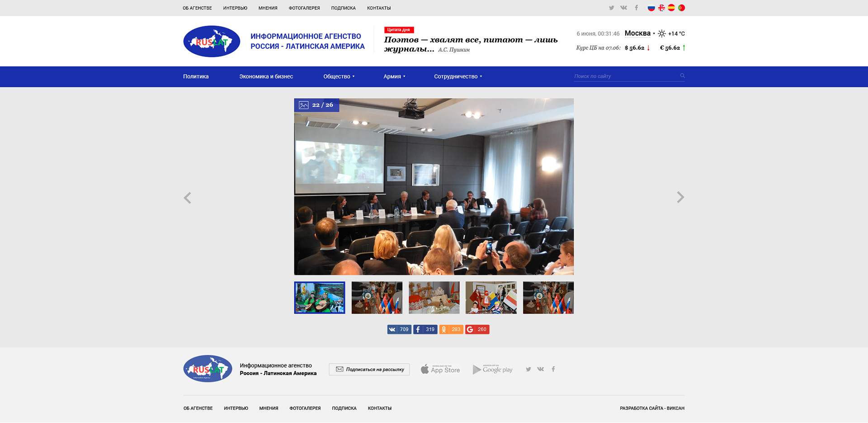Click the search magnifier icon
868x423 pixels.
click(682, 76)
